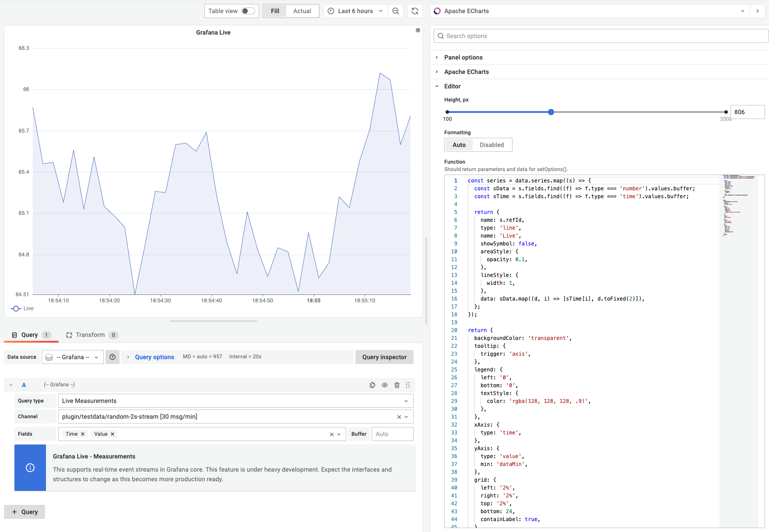This screenshot has width=769, height=532.
Task: Delete query A with trash icon
Action: tap(397, 385)
